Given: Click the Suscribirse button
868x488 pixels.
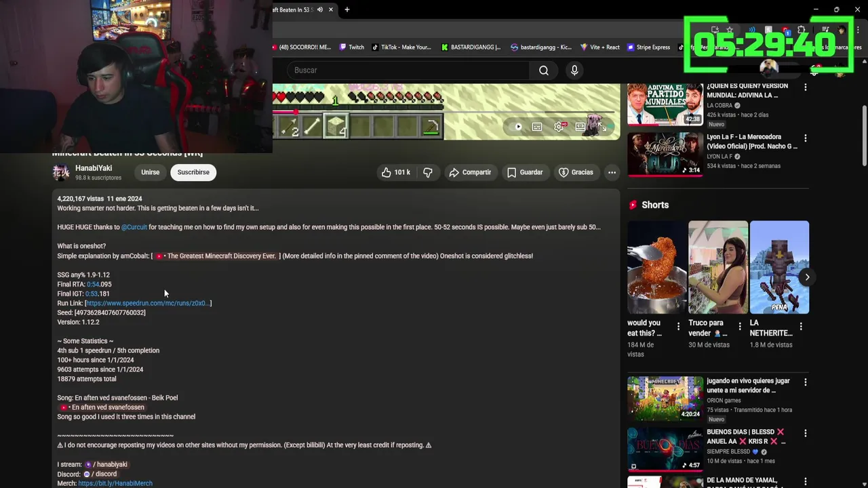Looking at the screenshot, I should [193, 172].
